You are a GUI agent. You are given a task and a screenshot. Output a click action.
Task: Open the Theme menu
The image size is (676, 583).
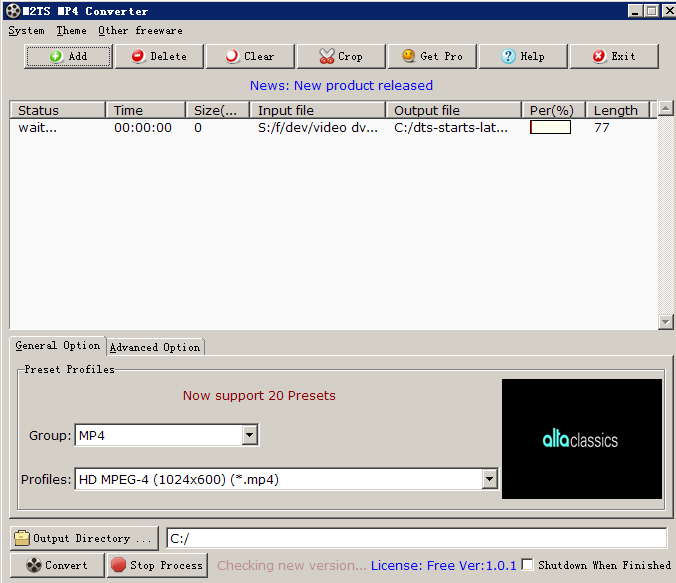(72, 31)
